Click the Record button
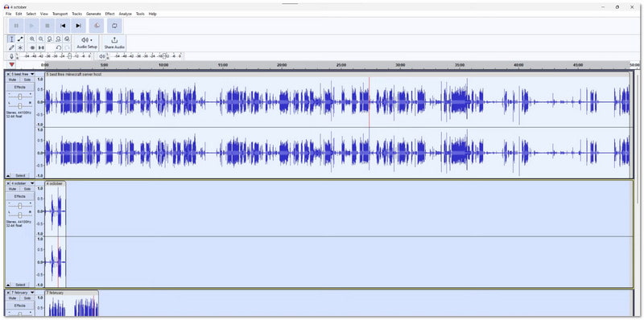644x320 pixels. (x=97, y=26)
